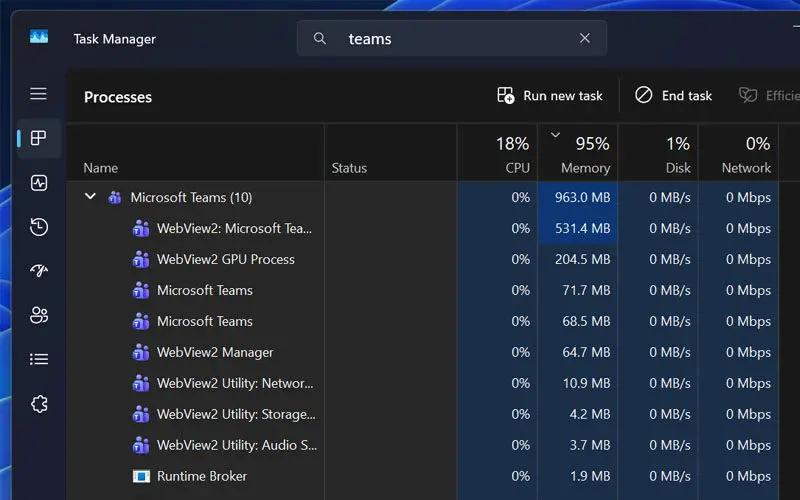Click the Microsoft Teams (10) group icon
Viewport: 800px width, 500px height.
[x=115, y=197]
